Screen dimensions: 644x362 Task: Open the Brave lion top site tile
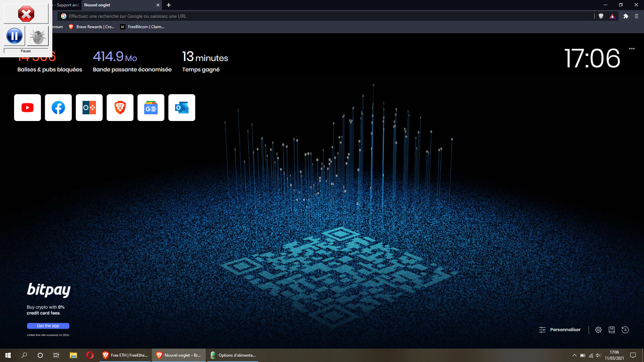pyautogui.click(x=120, y=108)
